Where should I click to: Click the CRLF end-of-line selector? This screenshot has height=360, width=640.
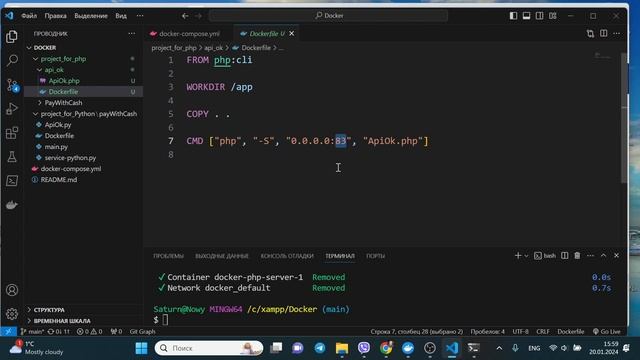click(x=542, y=331)
